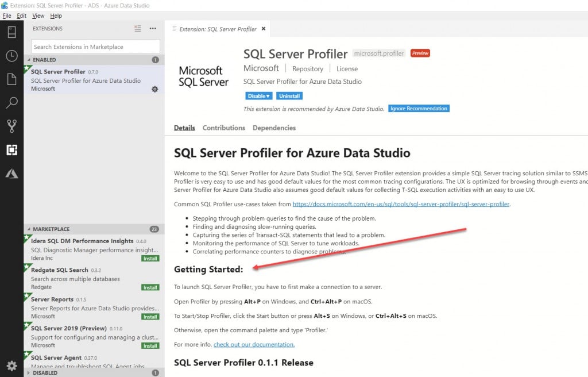This screenshot has height=377, width=588.
Task: Open the Disable dropdown button
Action: click(x=259, y=96)
